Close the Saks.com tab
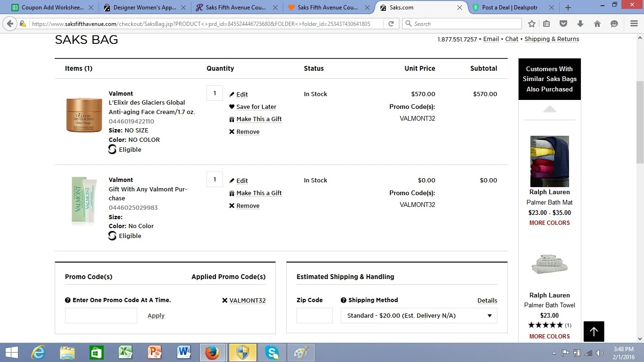This screenshot has width=644, height=362. click(x=460, y=8)
